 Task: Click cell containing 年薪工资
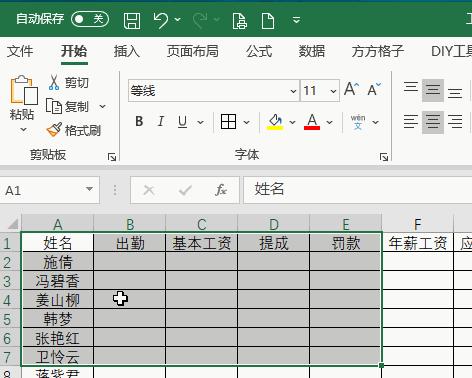(x=418, y=243)
